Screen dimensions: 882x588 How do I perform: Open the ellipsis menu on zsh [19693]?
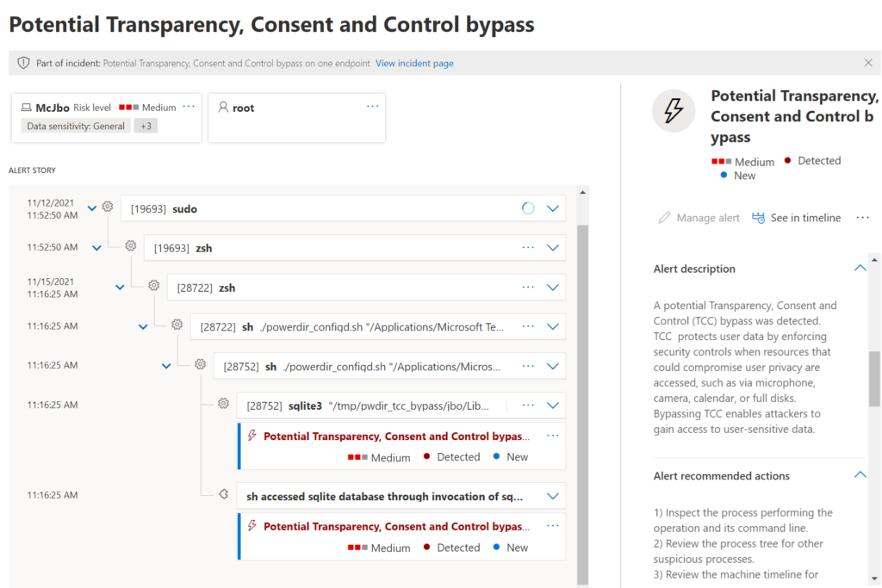click(529, 248)
